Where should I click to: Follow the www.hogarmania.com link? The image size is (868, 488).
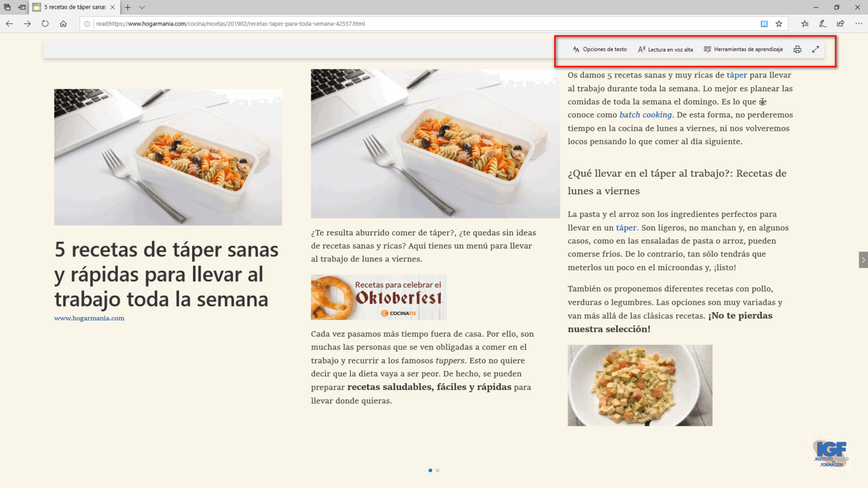[x=89, y=318]
